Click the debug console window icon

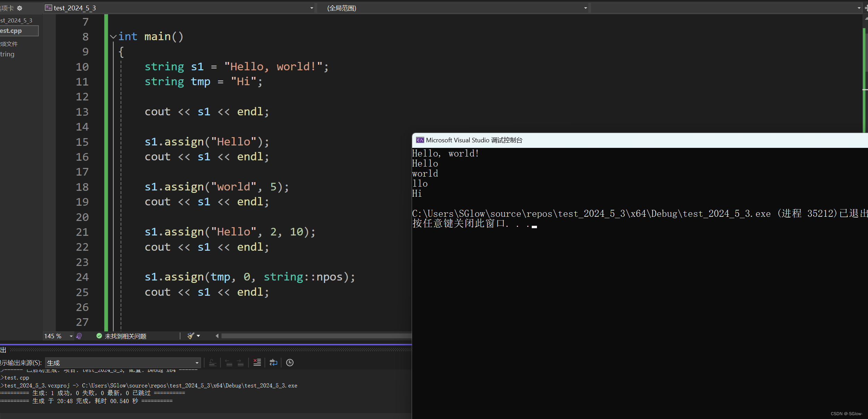tap(420, 140)
